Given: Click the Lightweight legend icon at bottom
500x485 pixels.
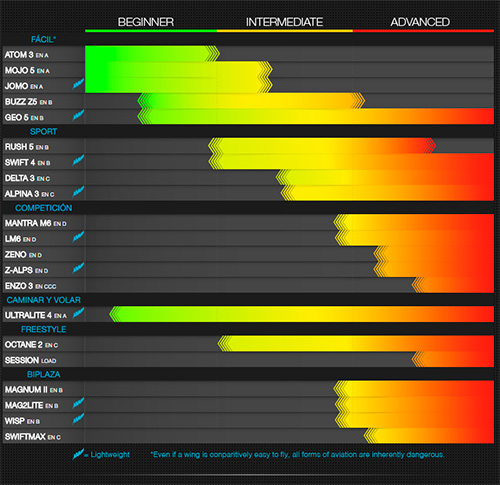Looking at the screenshot, I should click(78, 454).
